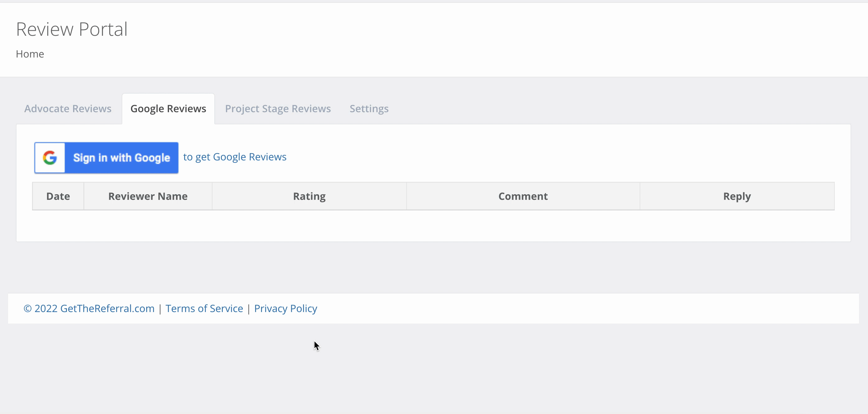Open the Terms of Service link
Screen dimensions: 868x414
(x=204, y=308)
